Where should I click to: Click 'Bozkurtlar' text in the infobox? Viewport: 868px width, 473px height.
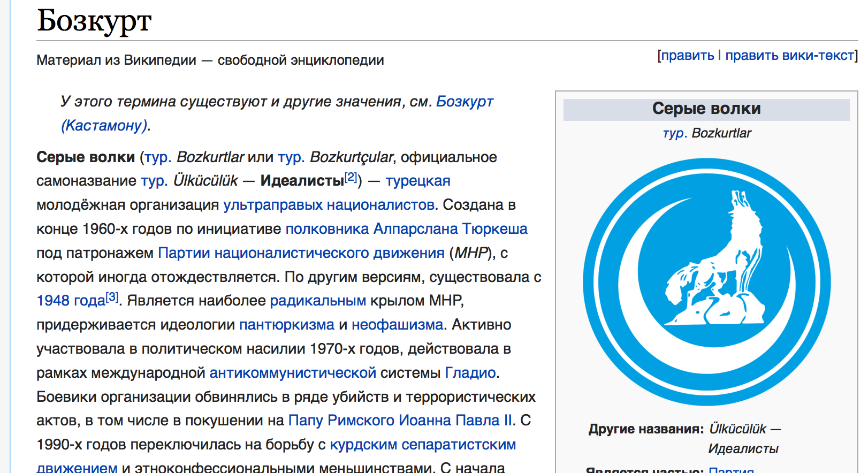point(721,133)
